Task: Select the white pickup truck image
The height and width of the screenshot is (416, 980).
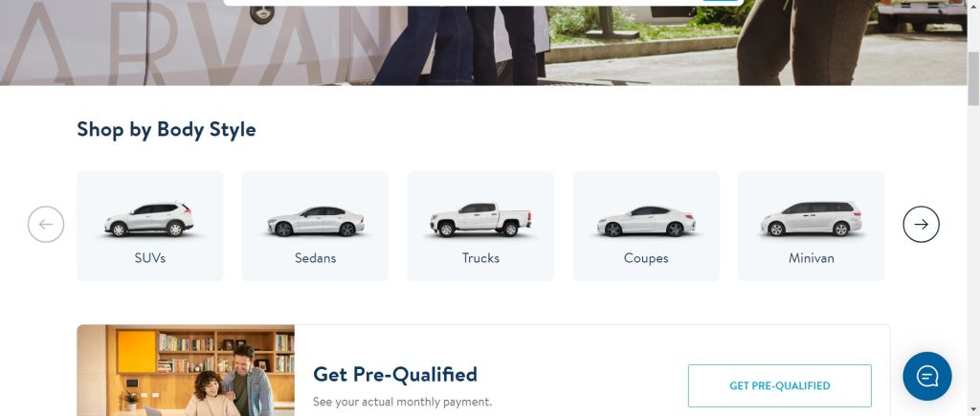Action: click(x=480, y=220)
